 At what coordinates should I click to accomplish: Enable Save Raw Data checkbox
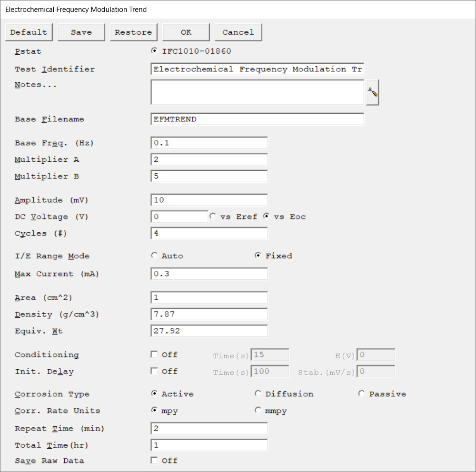[x=154, y=460]
